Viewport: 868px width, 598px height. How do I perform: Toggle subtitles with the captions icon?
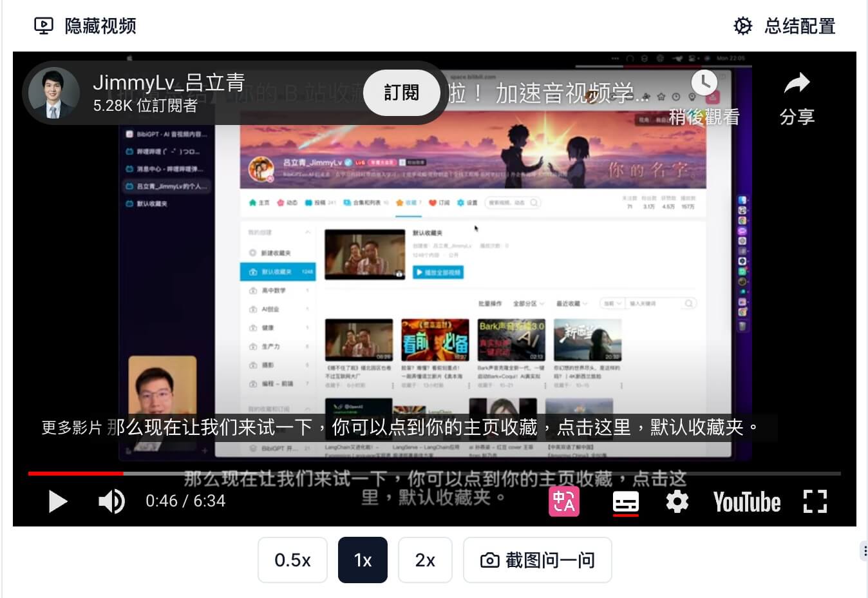(625, 502)
